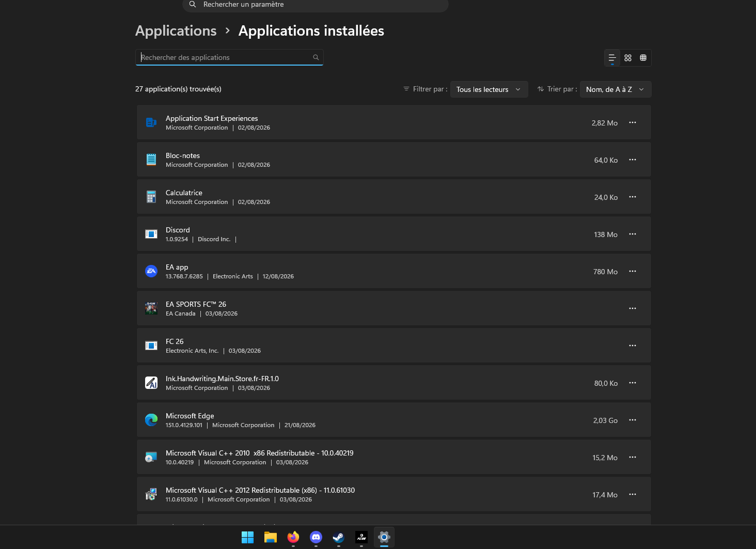
Task: Open more options for Visual C++ 2010
Action: click(x=633, y=457)
